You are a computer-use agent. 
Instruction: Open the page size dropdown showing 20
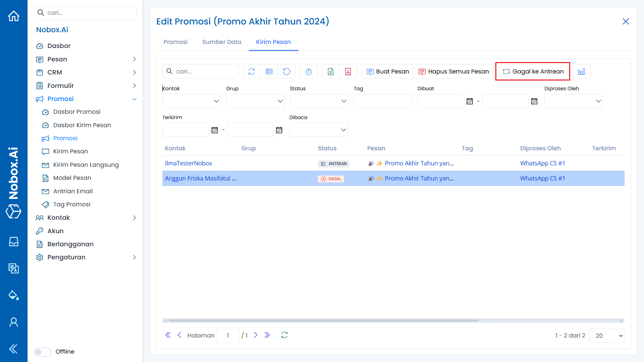[x=607, y=335]
